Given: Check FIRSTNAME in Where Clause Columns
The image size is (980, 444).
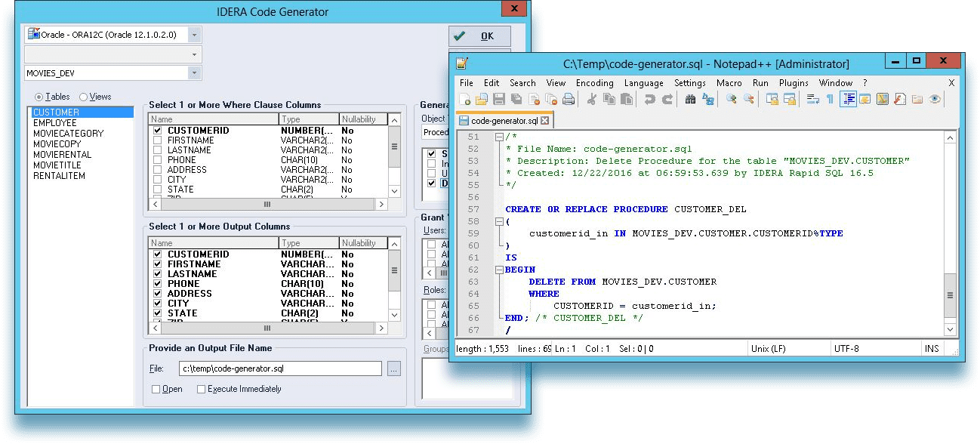Looking at the screenshot, I should point(158,140).
